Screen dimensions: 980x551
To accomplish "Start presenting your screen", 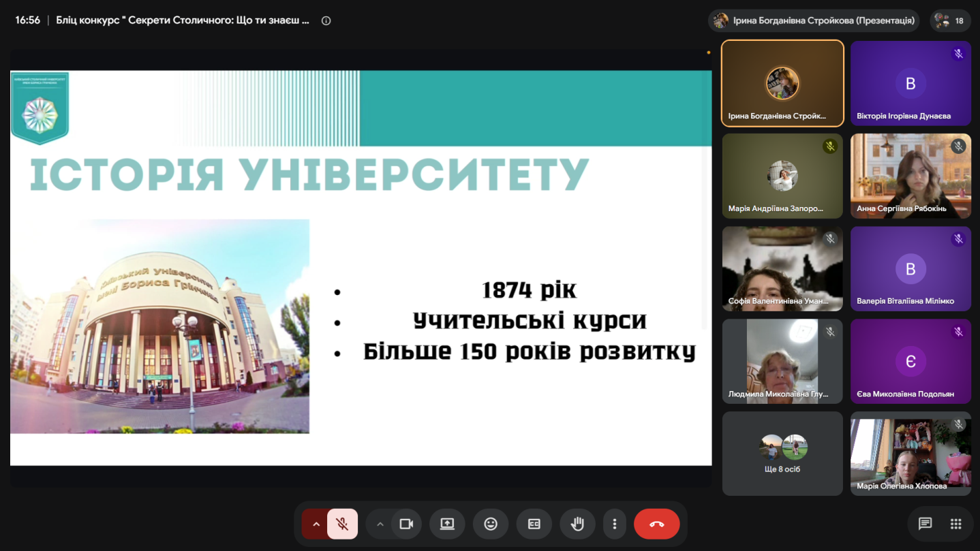I will click(447, 524).
